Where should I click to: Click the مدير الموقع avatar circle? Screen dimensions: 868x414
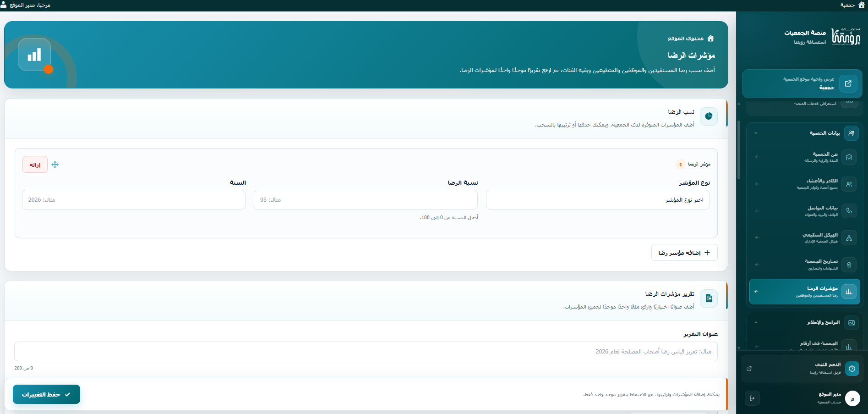(852, 398)
